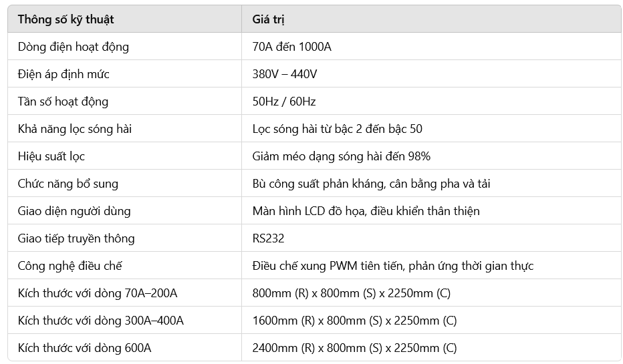The width and height of the screenshot is (623, 364).
Task: Select the 'Điện áp định mức' label
Action: [x=64, y=74]
